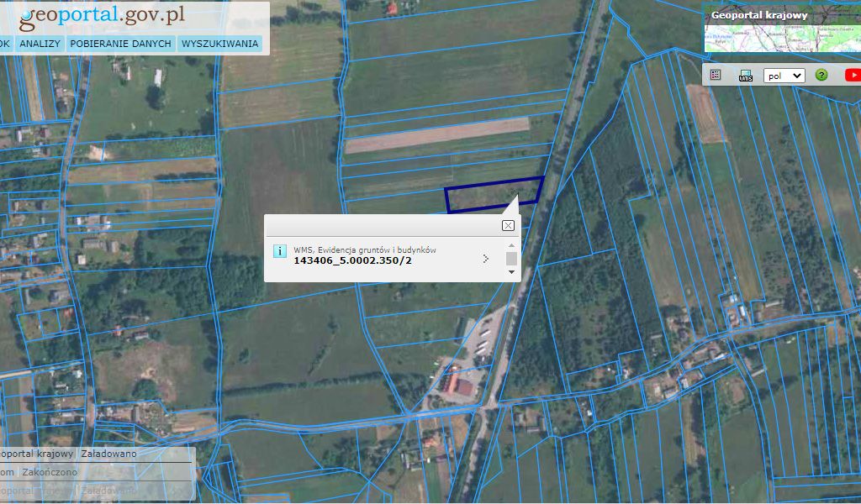Expand details with popup right chevron
This screenshot has height=504, width=861.
click(x=485, y=259)
